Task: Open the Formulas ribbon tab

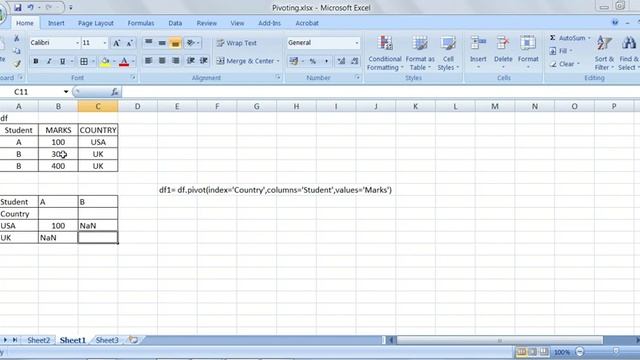Action: pyautogui.click(x=141, y=23)
